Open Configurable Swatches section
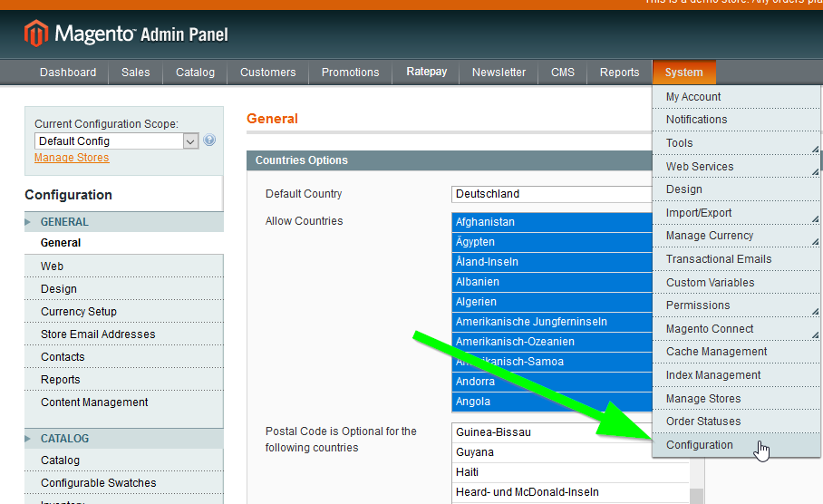The height and width of the screenshot is (504, 823). [x=99, y=483]
